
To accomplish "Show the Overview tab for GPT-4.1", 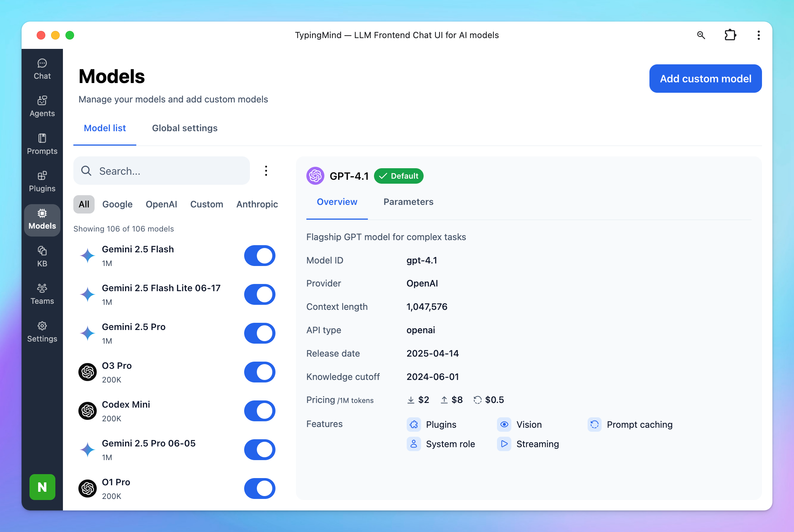I will (x=337, y=202).
